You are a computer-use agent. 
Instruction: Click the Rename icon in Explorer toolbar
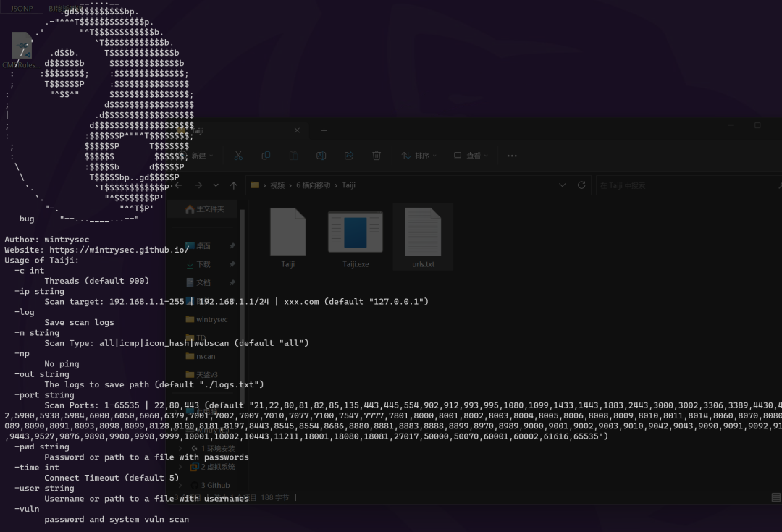(x=321, y=156)
